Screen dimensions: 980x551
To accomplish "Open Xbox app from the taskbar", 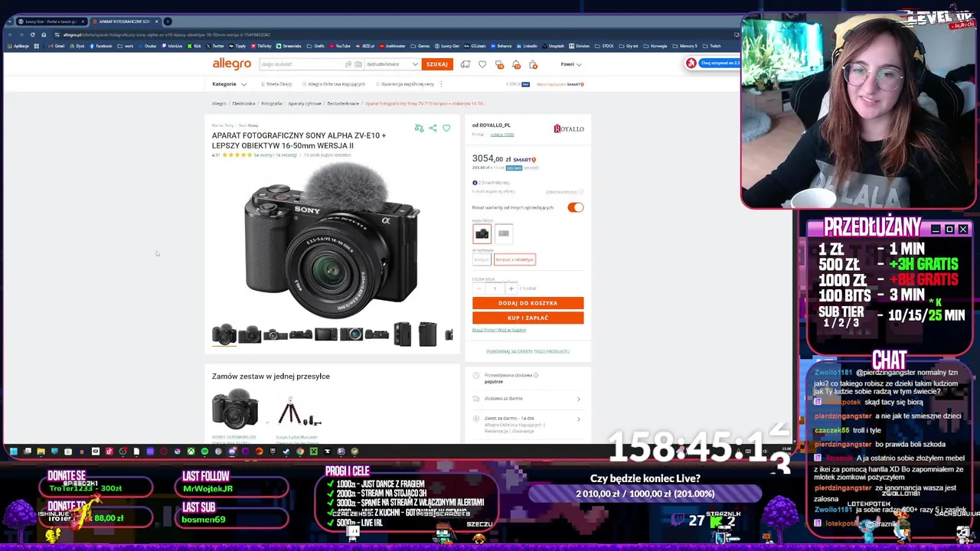I will [191, 452].
